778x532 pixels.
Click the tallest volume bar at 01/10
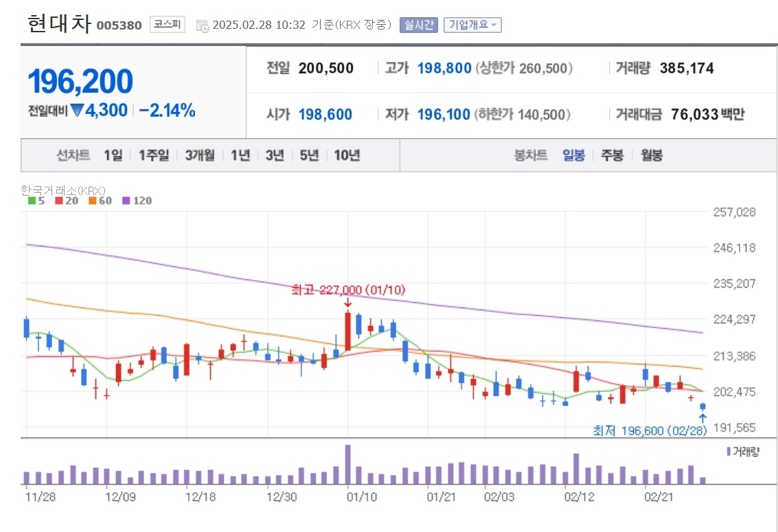348,465
